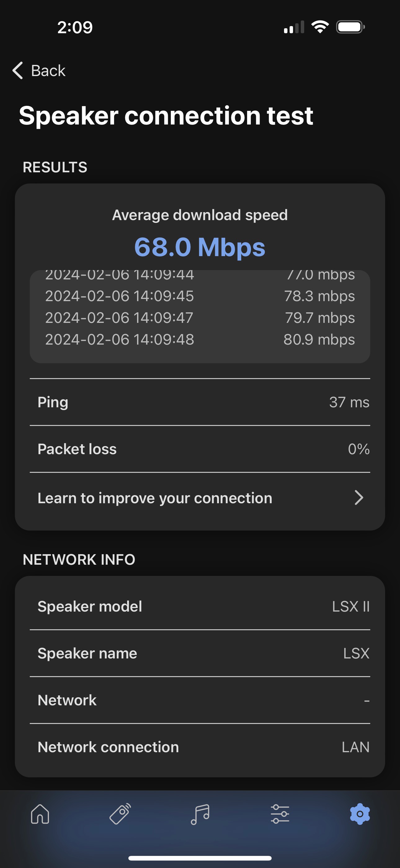Tap the Back chevron icon
This screenshot has height=868, width=400.
click(x=18, y=70)
